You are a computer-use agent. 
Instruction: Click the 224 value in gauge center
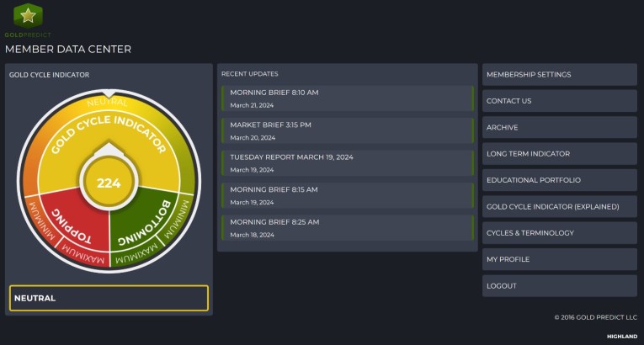point(109,183)
